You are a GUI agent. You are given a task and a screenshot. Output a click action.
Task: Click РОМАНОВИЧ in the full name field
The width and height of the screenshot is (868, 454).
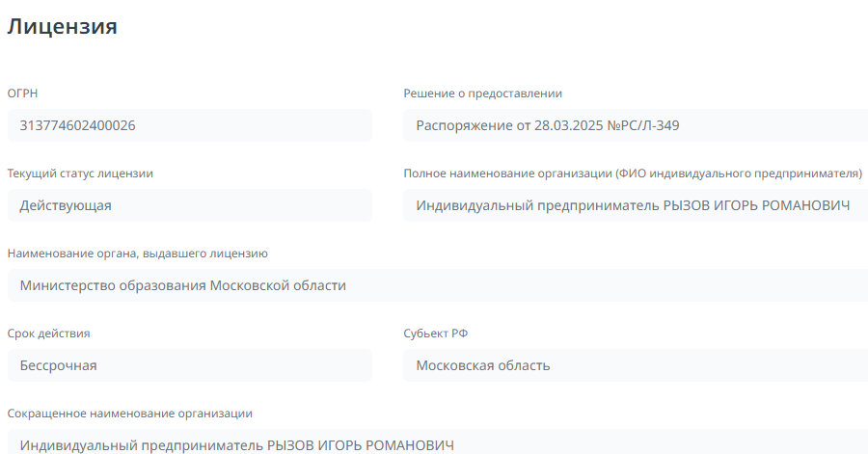tap(802, 205)
